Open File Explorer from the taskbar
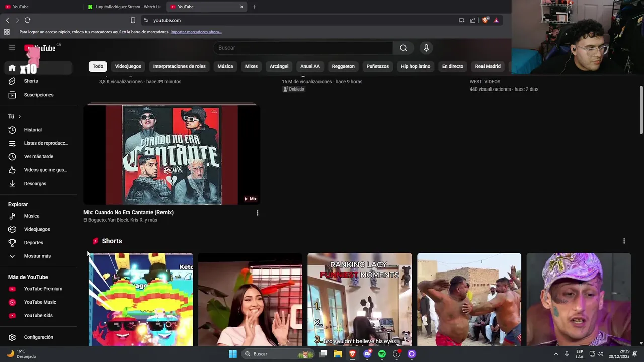 click(x=338, y=354)
